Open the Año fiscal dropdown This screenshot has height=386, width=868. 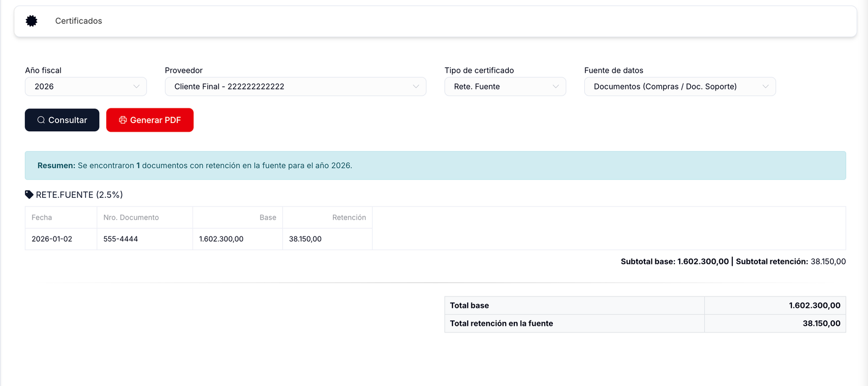point(86,87)
